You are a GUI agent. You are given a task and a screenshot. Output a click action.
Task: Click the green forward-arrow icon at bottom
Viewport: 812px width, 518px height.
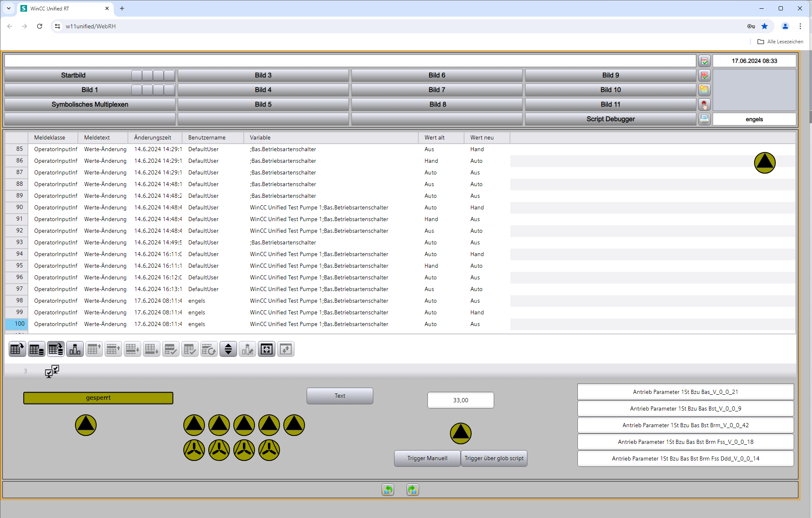(412, 490)
